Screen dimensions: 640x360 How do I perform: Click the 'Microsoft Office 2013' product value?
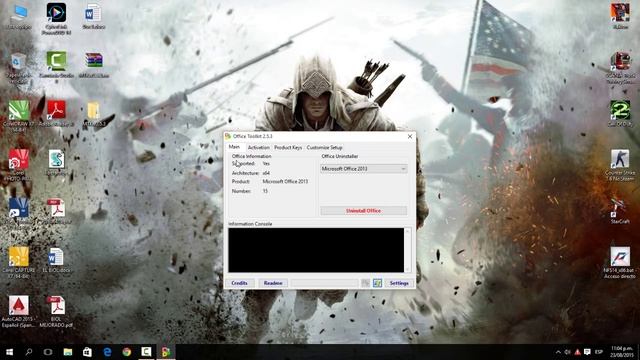pos(285,181)
